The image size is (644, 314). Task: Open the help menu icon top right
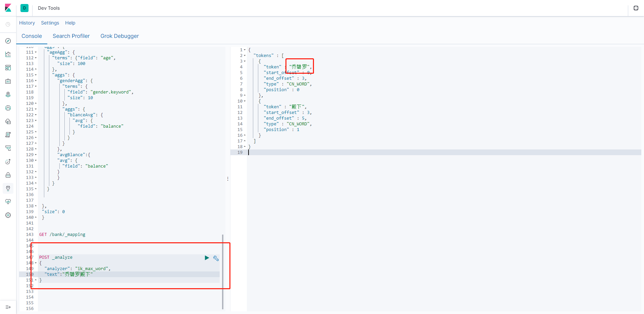click(636, 8)
